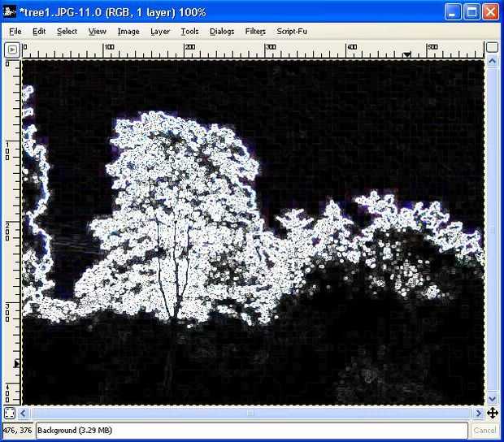This screenshot has width=504, height=442.
Task: Open the Filters menu
Action: pos(255,32)
